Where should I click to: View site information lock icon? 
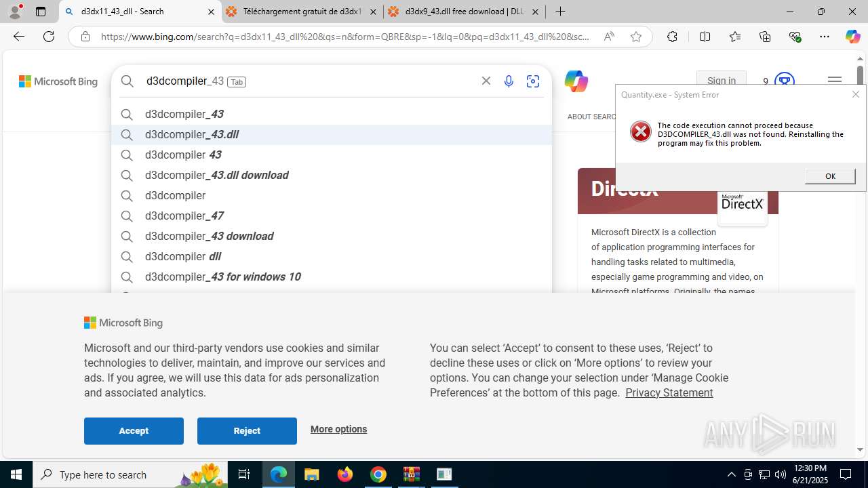pyautogui.click(x=85, y=37)
